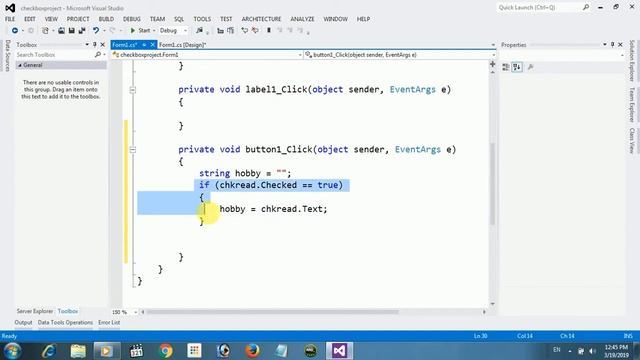Click the Property Pages wrench icon
640x360 pixels.
tap(531, 67)
